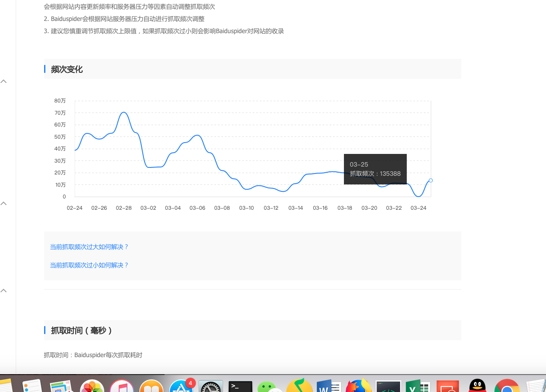Launch WeChat from the dock

click(x=267, y=387)
